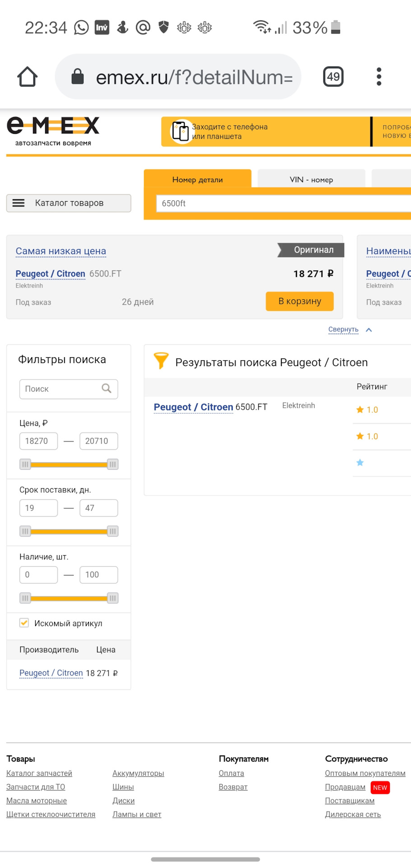This screenshot has width=411, height=868.
Task: Open the Каталог товаров menu
Action: 69,203
